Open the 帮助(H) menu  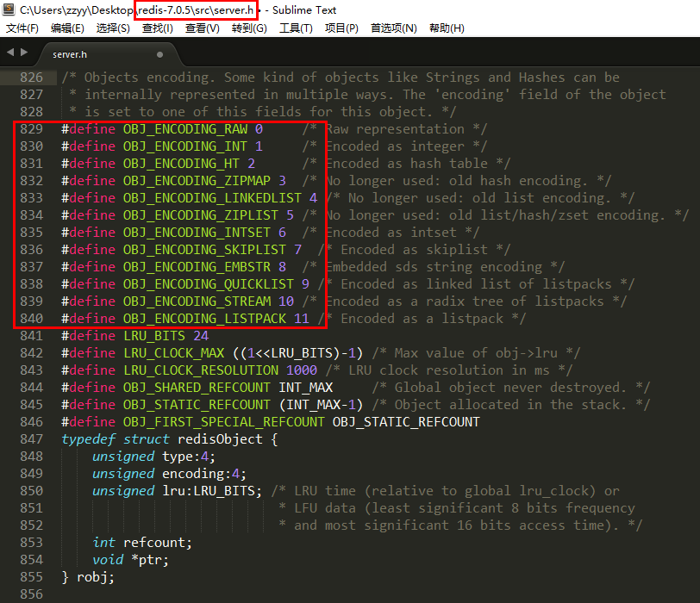click(x=447, y=28)
